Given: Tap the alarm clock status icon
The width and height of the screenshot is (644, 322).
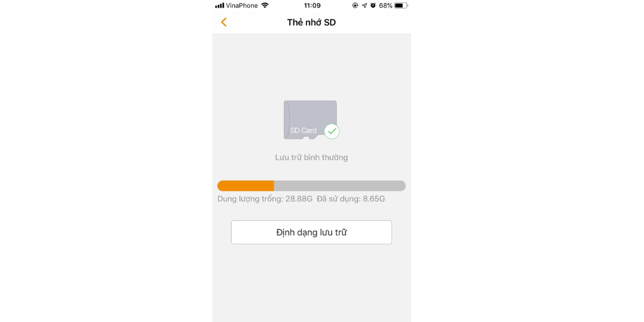Looking at the screenshot, I should 373,5.
